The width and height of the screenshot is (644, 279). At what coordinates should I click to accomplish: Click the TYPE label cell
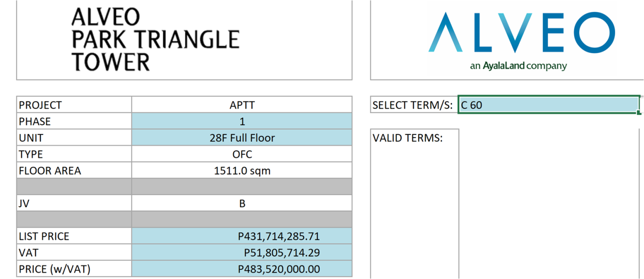coord(74,154)
